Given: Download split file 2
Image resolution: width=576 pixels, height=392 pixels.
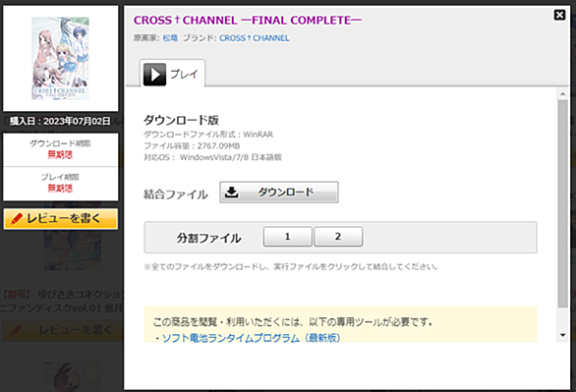Looking at the screenshot, I should coord(338,237).
